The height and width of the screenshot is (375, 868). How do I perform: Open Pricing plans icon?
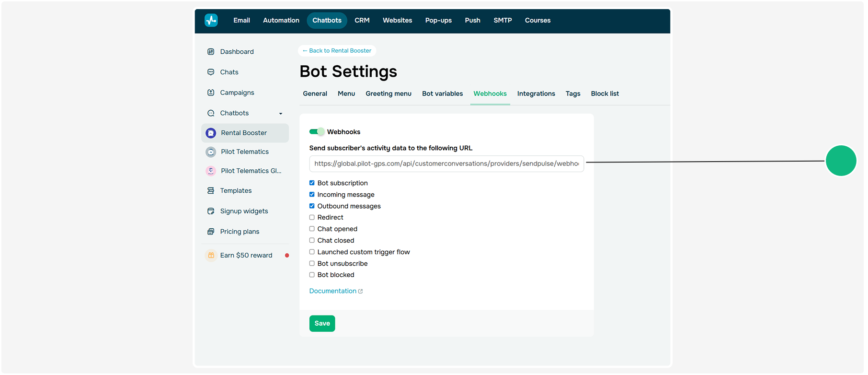tap(211, 232)
